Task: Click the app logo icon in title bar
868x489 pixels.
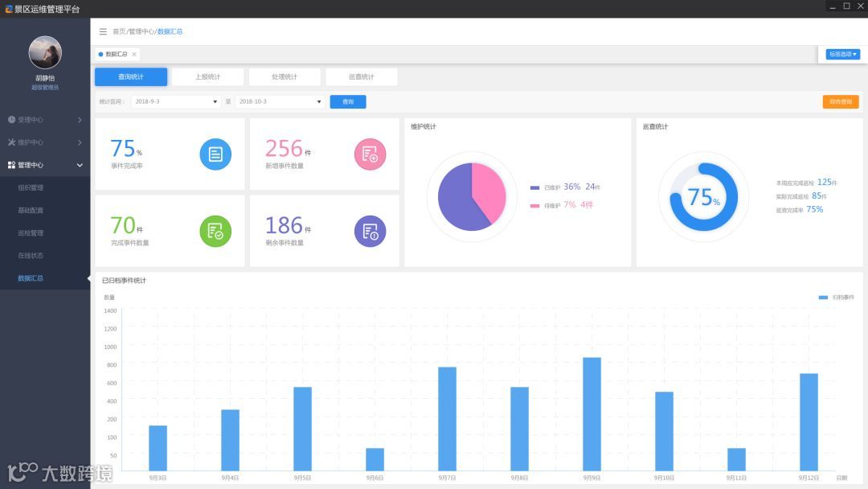Action: click(8, 9)
